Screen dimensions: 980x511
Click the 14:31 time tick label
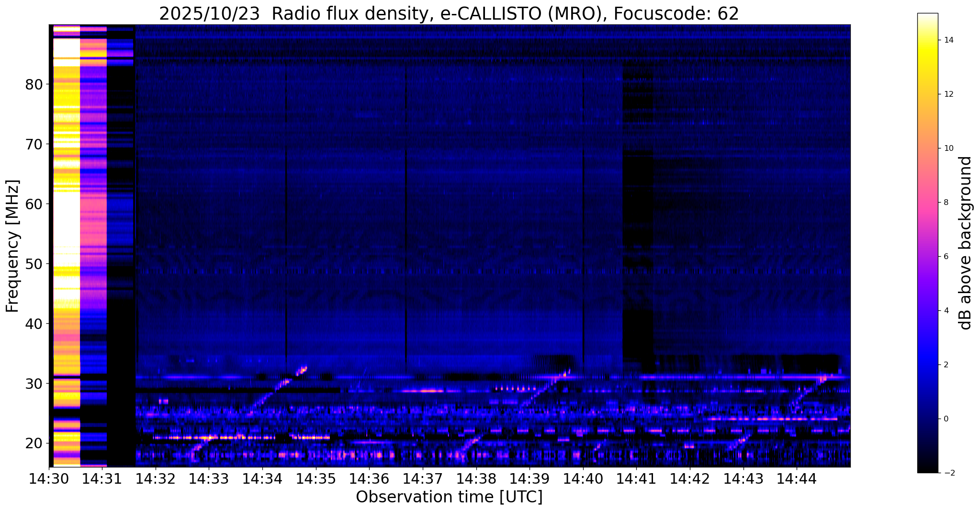coord(102,478)
